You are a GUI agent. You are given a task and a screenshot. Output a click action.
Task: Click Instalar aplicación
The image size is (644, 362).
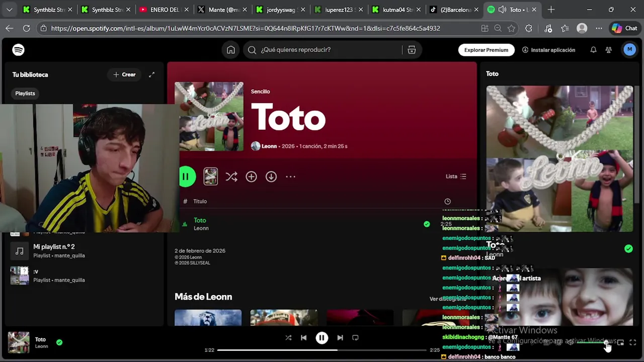click(x=548, y=50)
